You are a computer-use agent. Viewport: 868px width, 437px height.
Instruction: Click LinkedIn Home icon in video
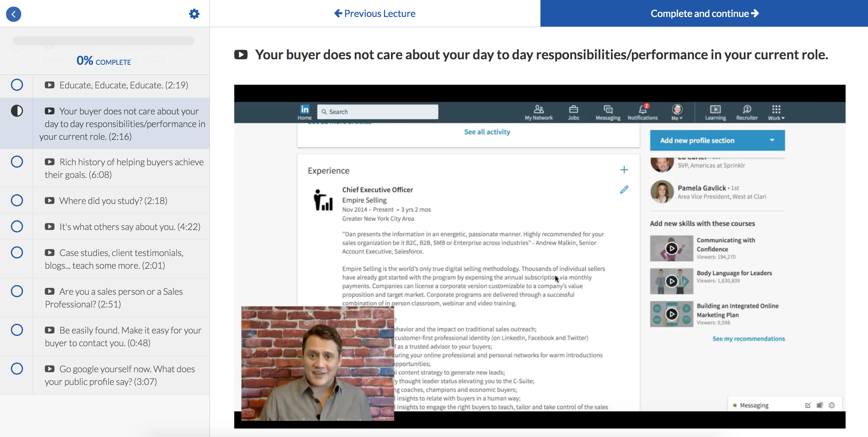[x=304, y=112]
